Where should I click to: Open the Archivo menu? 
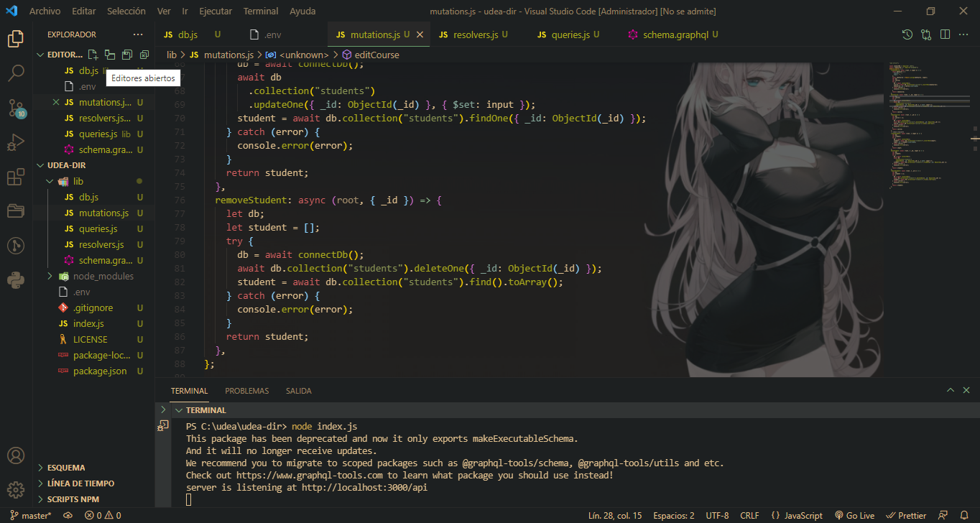tap(45, 11)
